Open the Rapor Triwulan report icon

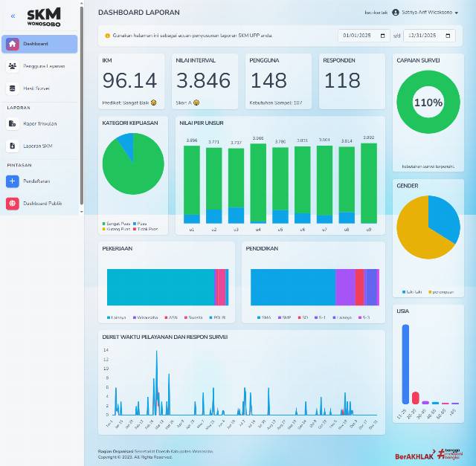coord(13,124)
